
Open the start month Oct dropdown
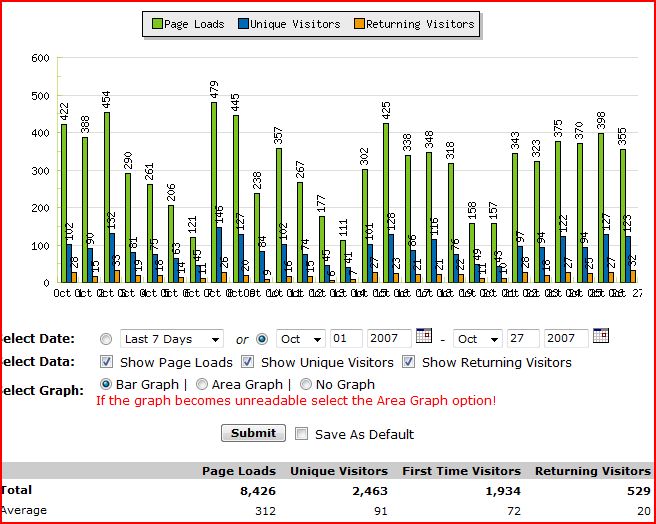(301, 339)
